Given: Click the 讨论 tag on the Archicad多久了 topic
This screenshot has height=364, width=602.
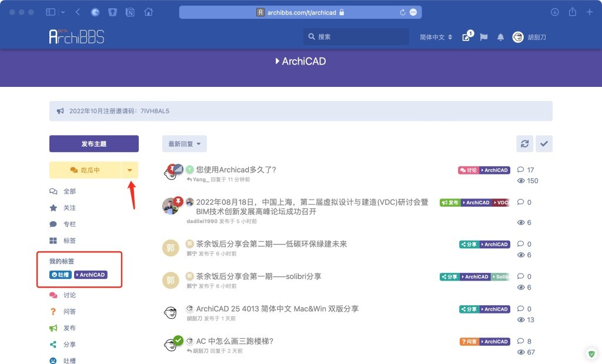Looking at the screenshot, I should (469, 170).
